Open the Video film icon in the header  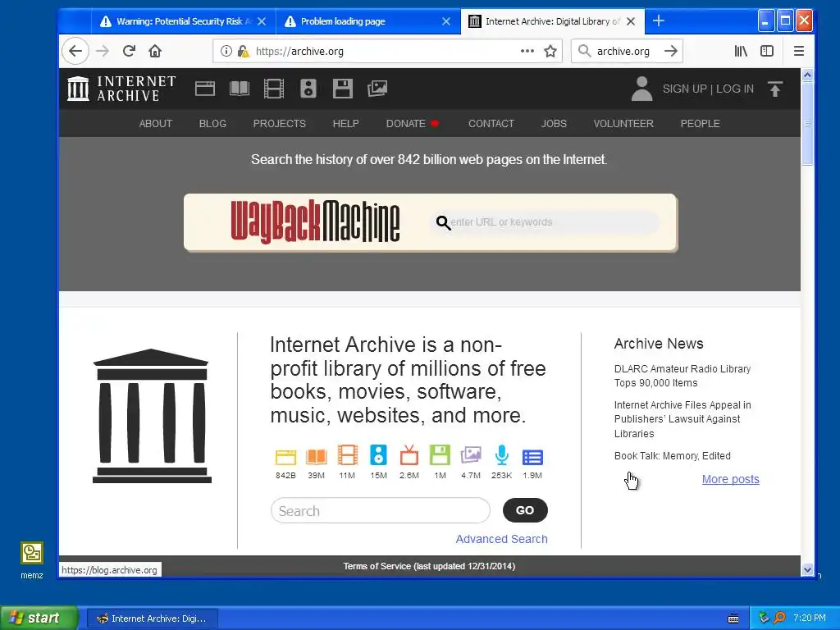[x=274, y=89]
